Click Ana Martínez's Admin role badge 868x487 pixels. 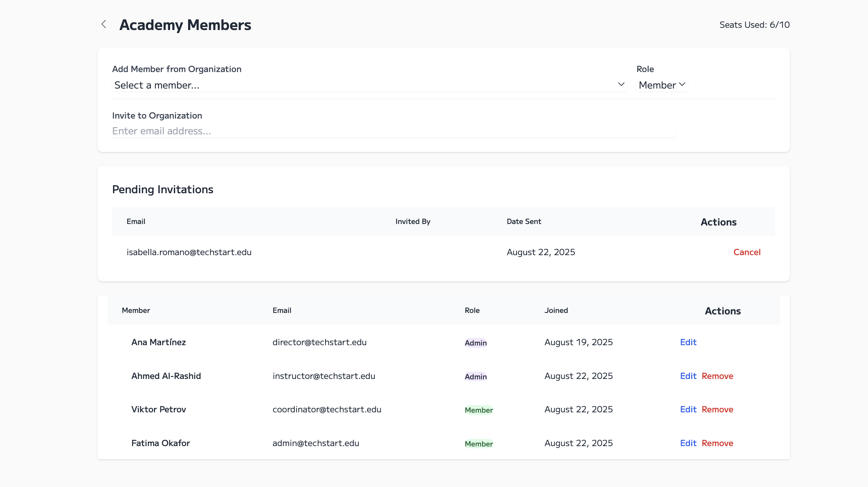pos(475,343)
